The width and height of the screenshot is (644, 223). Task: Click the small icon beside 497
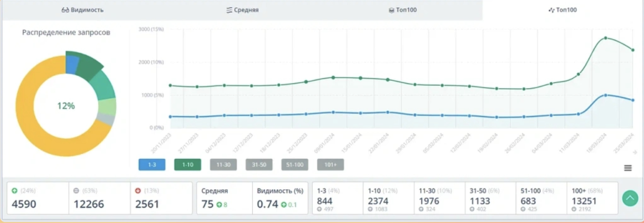tap(319, 210)
